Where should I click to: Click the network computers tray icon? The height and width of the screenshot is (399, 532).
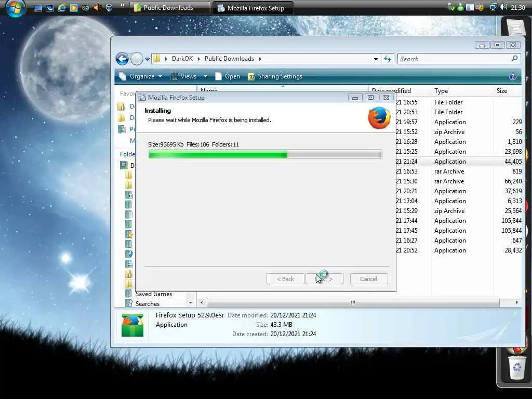(494, 7)
